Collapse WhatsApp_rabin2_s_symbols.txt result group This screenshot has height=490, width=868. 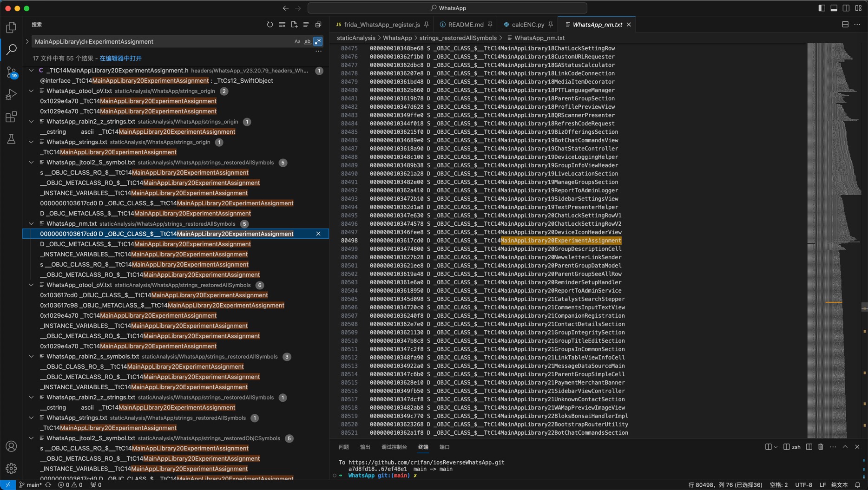click(31, 357)
